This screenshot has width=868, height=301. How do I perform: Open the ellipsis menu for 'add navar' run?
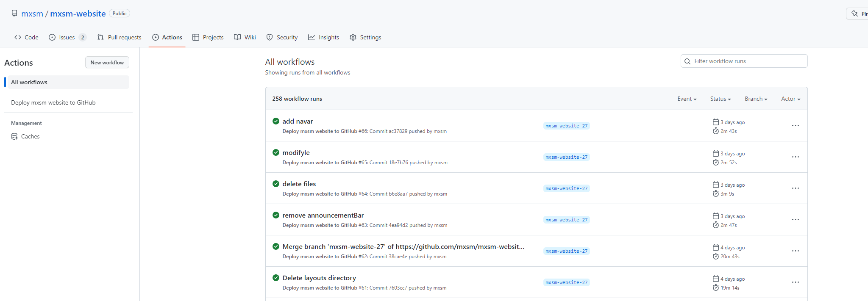coord(796,126)
